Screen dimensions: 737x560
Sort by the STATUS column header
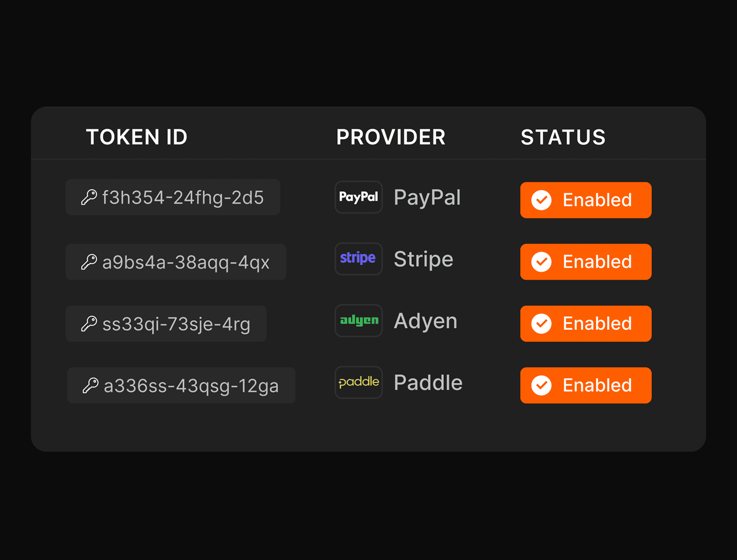coord(563,137)
